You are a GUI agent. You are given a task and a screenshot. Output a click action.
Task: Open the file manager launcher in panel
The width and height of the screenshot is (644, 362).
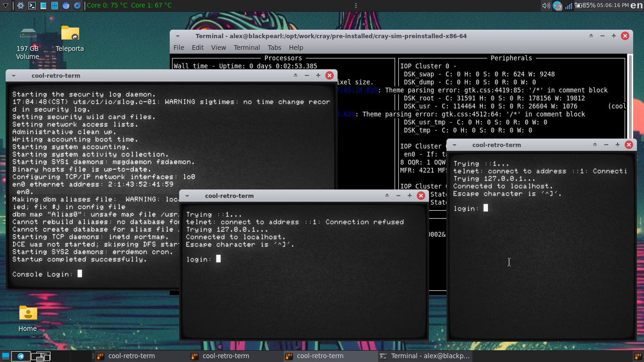tap(55, 6)
